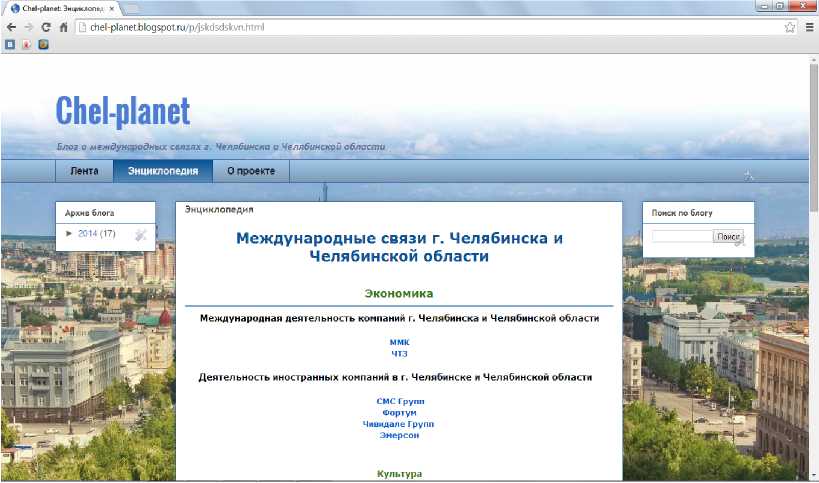Bookmark this page with the star icon
The height and width of the screenshot is (483, 819).
pyautogui.click(x=790, y=27)
